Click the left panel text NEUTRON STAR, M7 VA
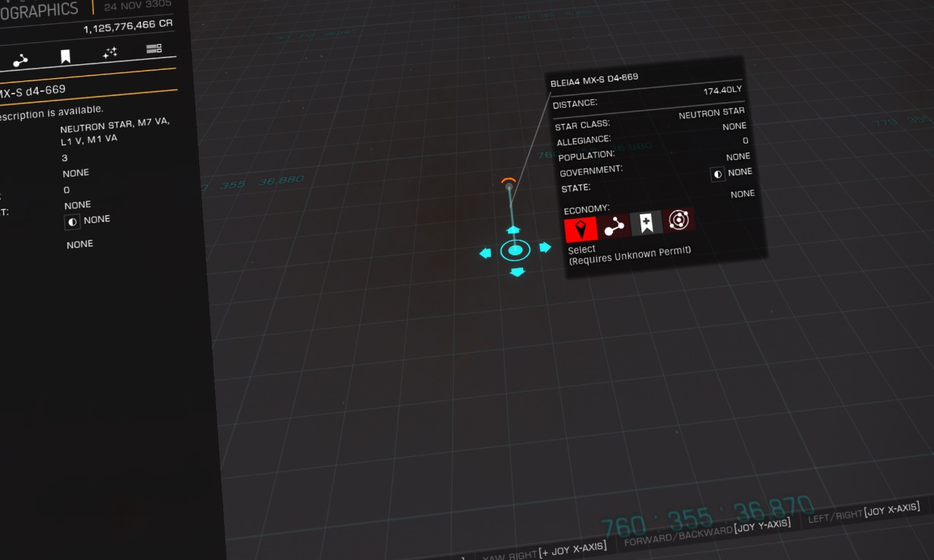 [x=115, y=125]
